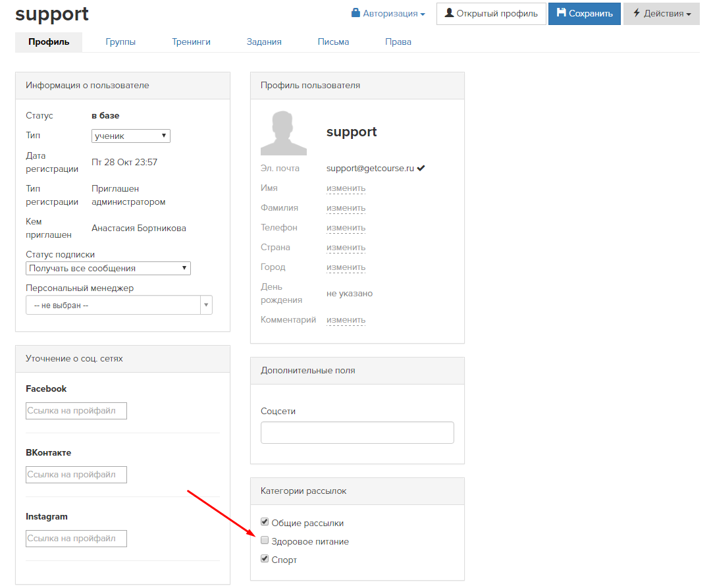Switch to the Группы tab

coord(120,41)
